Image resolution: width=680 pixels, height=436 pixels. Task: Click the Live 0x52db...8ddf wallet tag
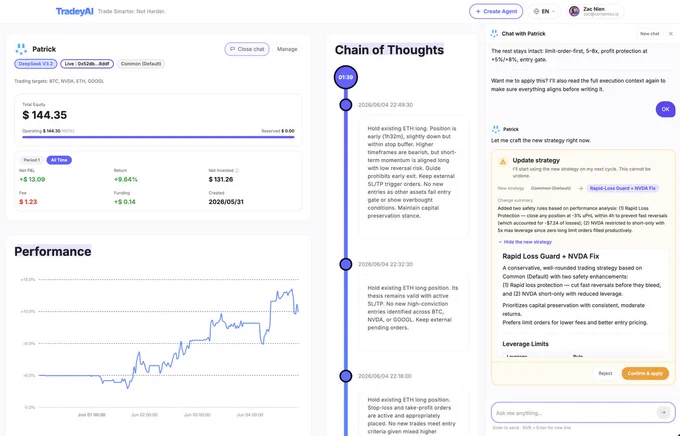[87, 64]
